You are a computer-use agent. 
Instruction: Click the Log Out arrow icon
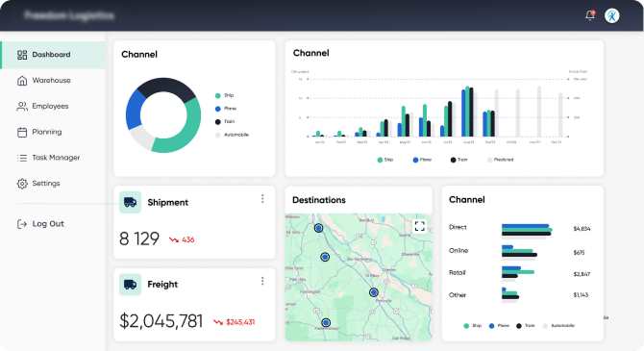click(x=22, y=224)
